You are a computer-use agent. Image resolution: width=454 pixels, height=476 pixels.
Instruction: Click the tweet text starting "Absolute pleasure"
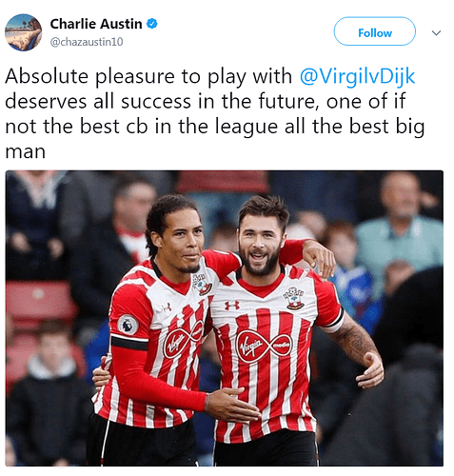coord(215,113)
